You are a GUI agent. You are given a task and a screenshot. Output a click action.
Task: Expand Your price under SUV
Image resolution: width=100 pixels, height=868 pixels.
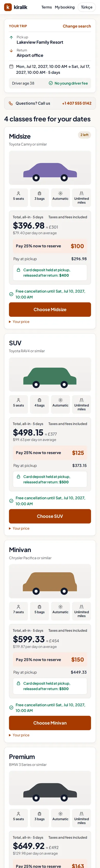(x=19, y=528)
